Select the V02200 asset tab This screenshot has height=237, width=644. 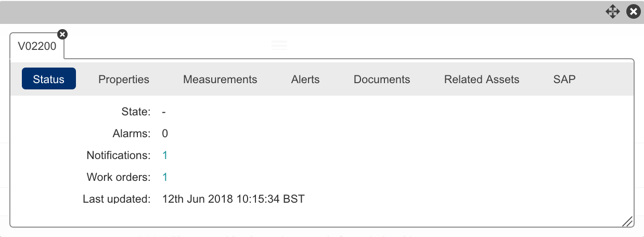37,46
